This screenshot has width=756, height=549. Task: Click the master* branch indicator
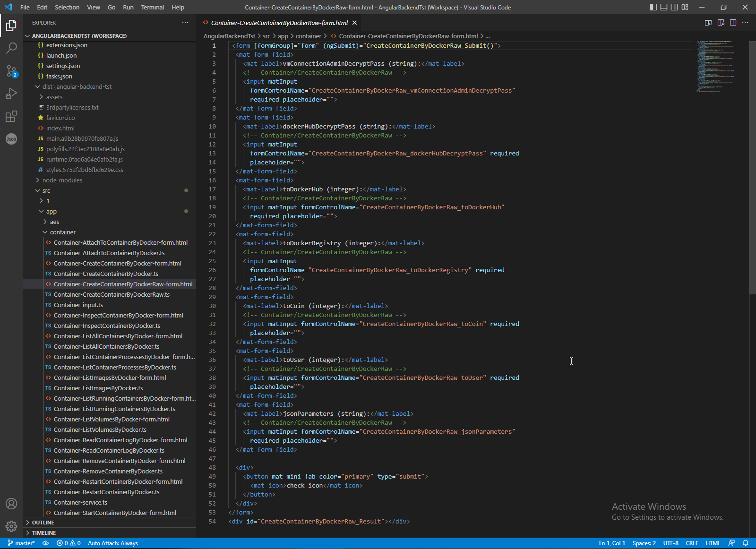21,543
